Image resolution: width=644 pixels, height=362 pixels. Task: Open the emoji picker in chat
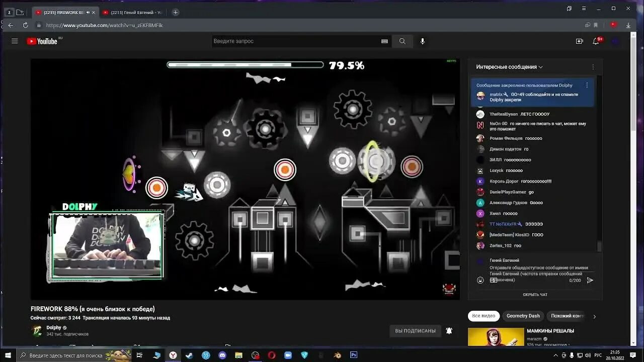[480, 280]
